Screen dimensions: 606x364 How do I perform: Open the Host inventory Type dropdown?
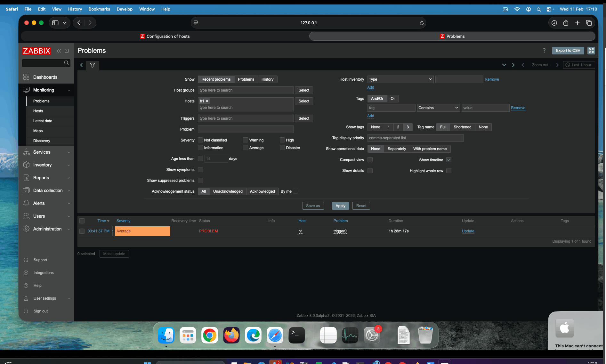point(400,79)
